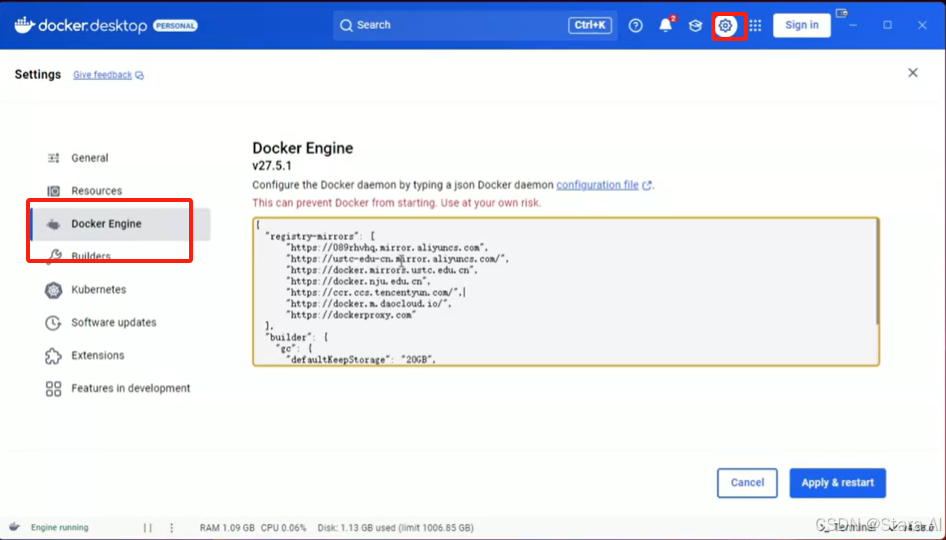Screen dimensions: 946x540
Task: Click the 089rhvhq.mirror.aliyuncs.com line
Action: point(387,247)
